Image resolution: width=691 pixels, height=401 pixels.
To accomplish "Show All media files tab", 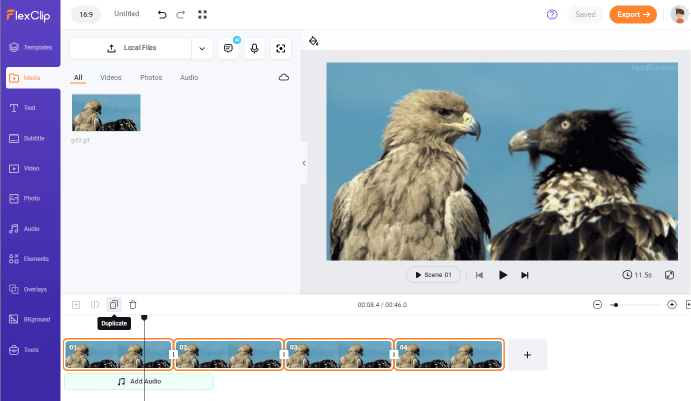I will pos(78,78).
